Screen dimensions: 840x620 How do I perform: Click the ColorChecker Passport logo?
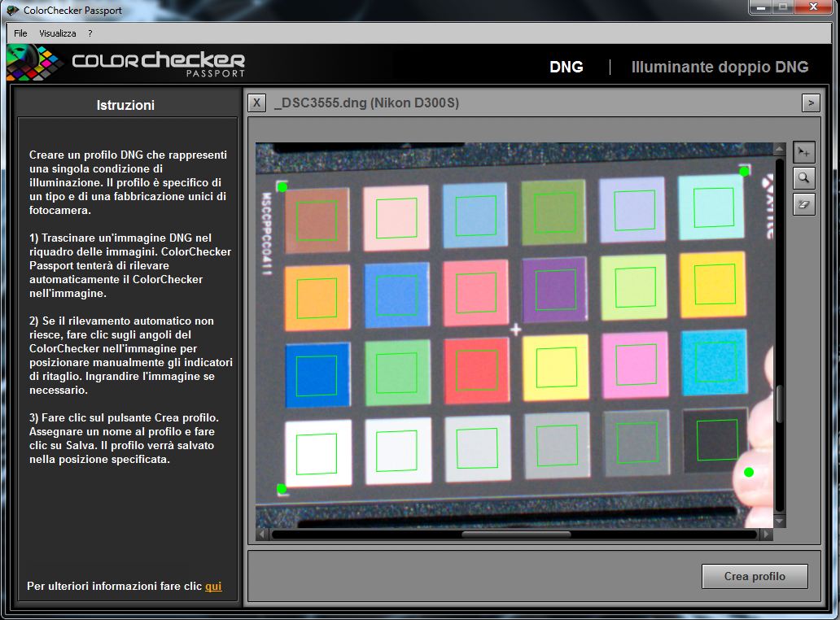click(x=126, y=63)
